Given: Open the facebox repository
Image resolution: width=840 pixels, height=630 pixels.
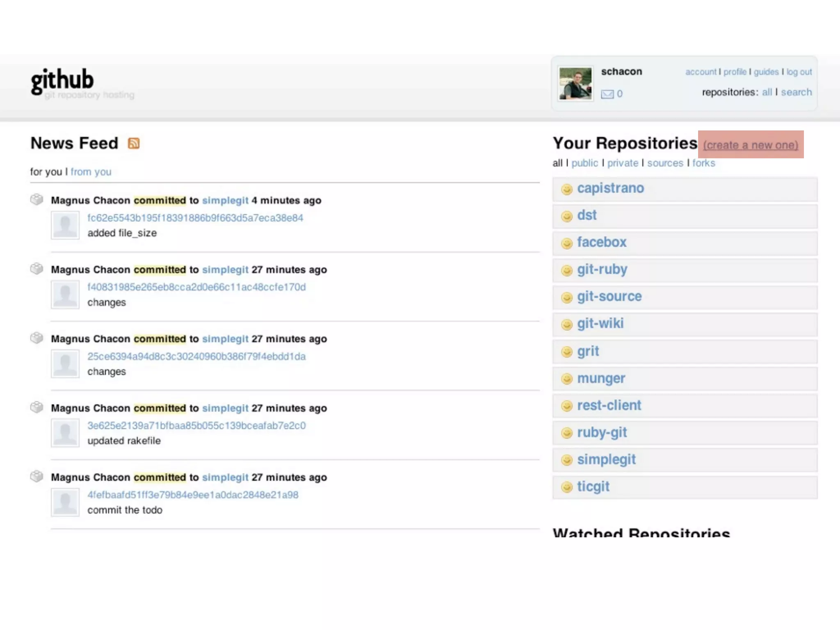Looking at the screenshot, I should (602, 242).
